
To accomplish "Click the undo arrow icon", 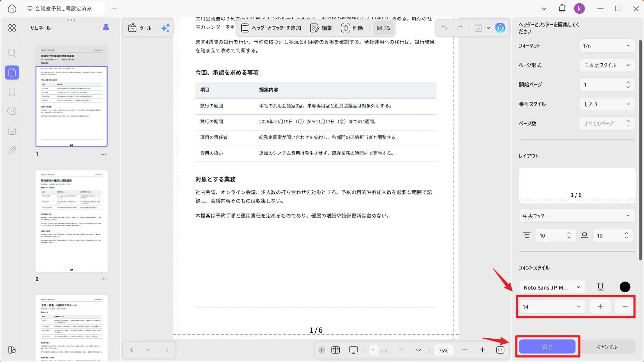I will coord(444,28).
